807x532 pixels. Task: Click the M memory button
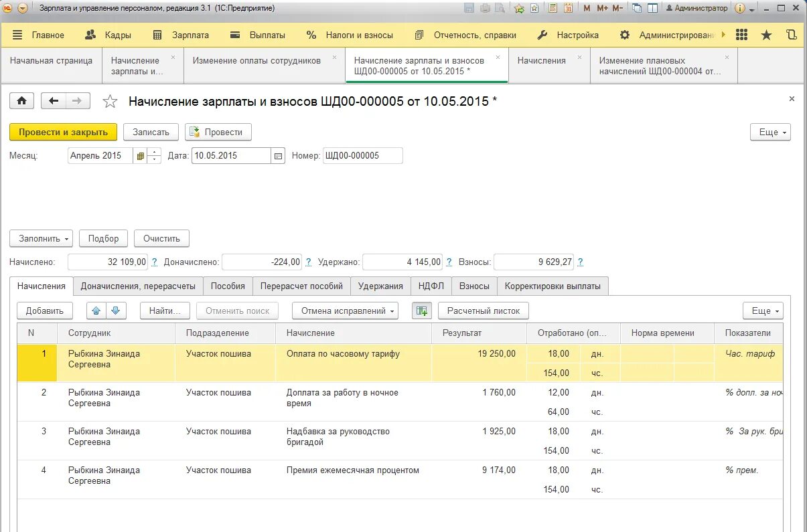(x=587, y=8)
